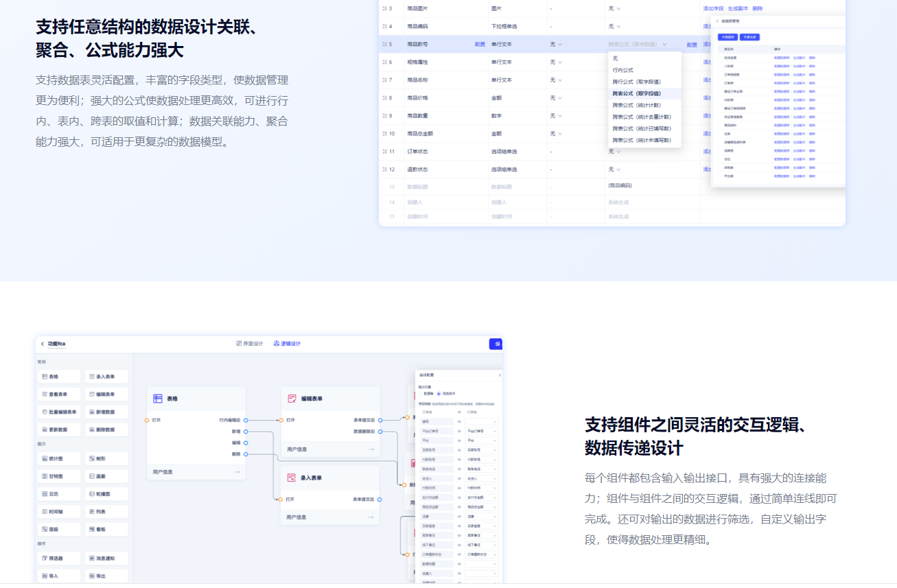Click the 行内编辑后 output port on 表格 node

246,420
